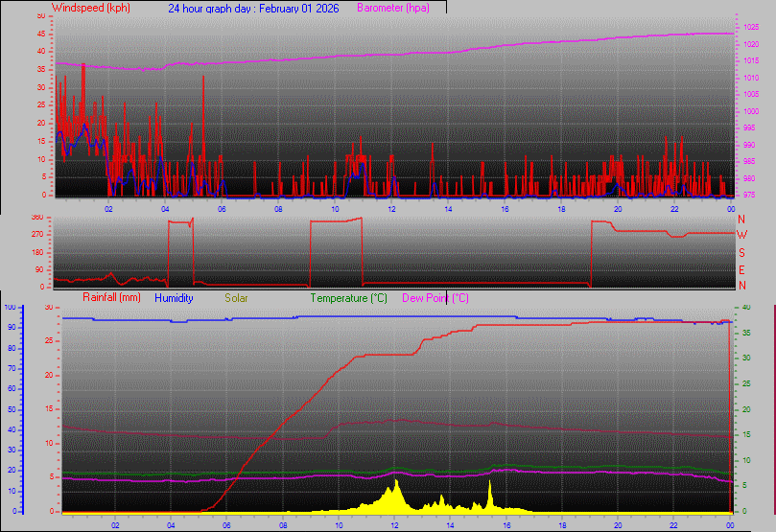The image size is (776, 532).
Task: Click the '30' value on the green temperature axis
Action: tap(746, 358)
